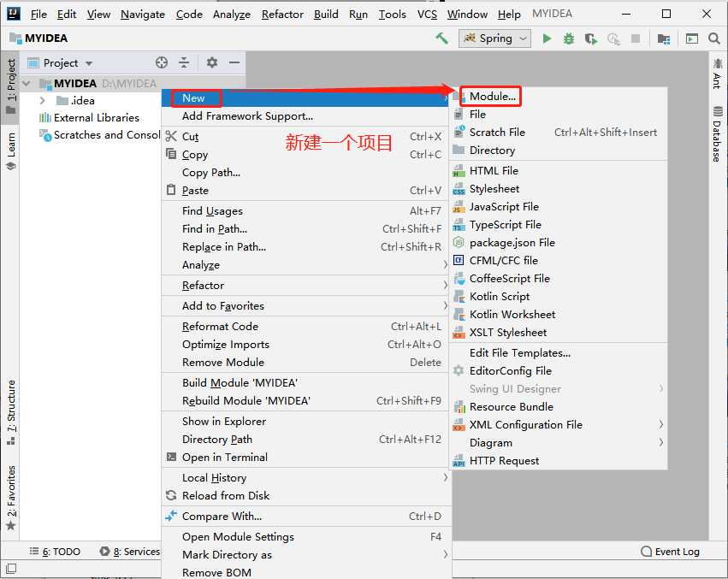Choose Open in Terminal
Image resolution: width=728 pixels, height=579 pixels.
[x=305, y=458]
